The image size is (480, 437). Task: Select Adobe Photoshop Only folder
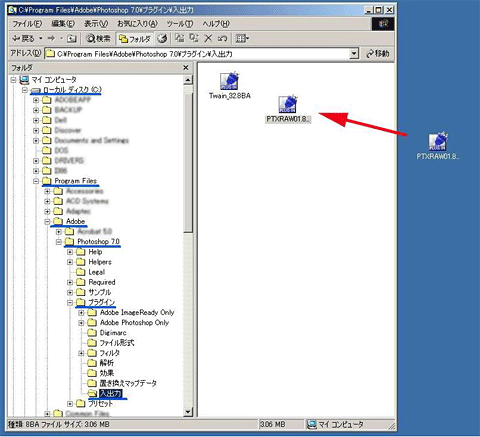pyautogui.click(x=134, y=323)
